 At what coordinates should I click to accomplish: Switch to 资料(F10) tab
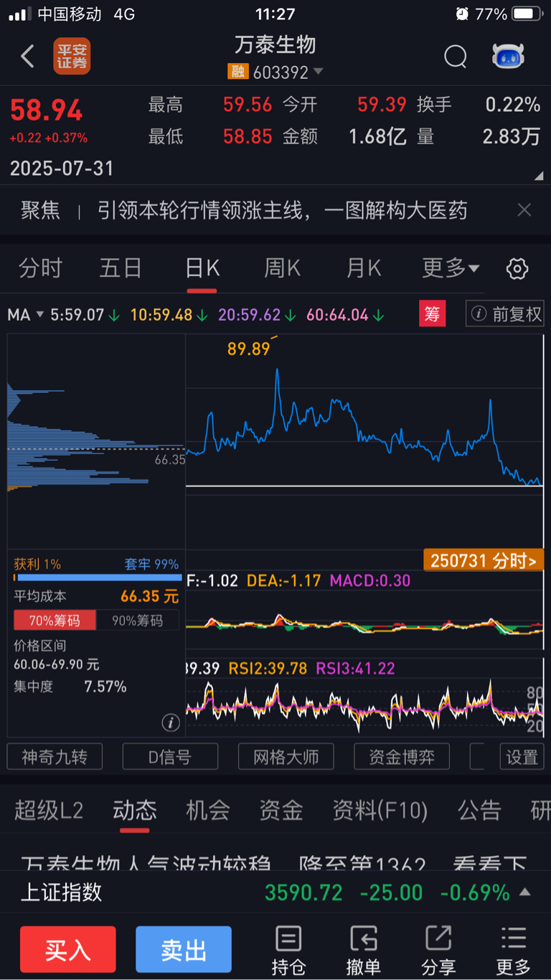[380, 811]
